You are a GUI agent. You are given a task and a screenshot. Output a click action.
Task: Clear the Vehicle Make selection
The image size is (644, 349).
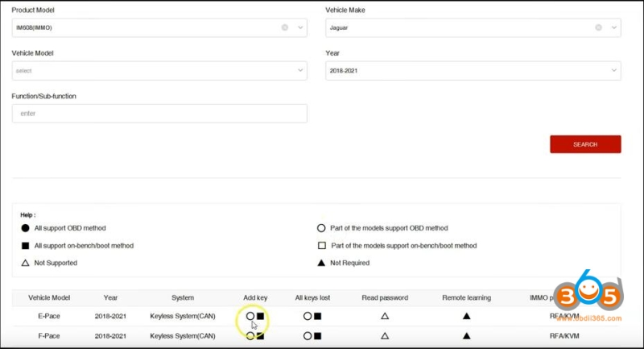coord(598,27)
